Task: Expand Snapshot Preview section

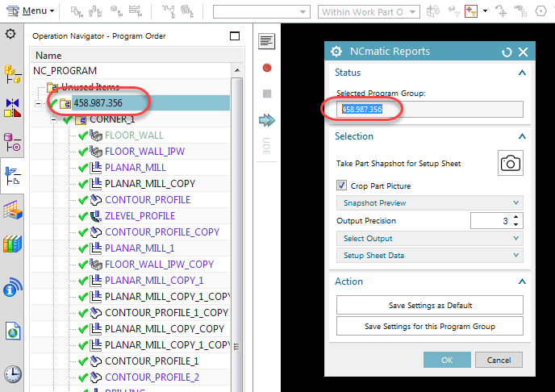Action: [429, 202]
